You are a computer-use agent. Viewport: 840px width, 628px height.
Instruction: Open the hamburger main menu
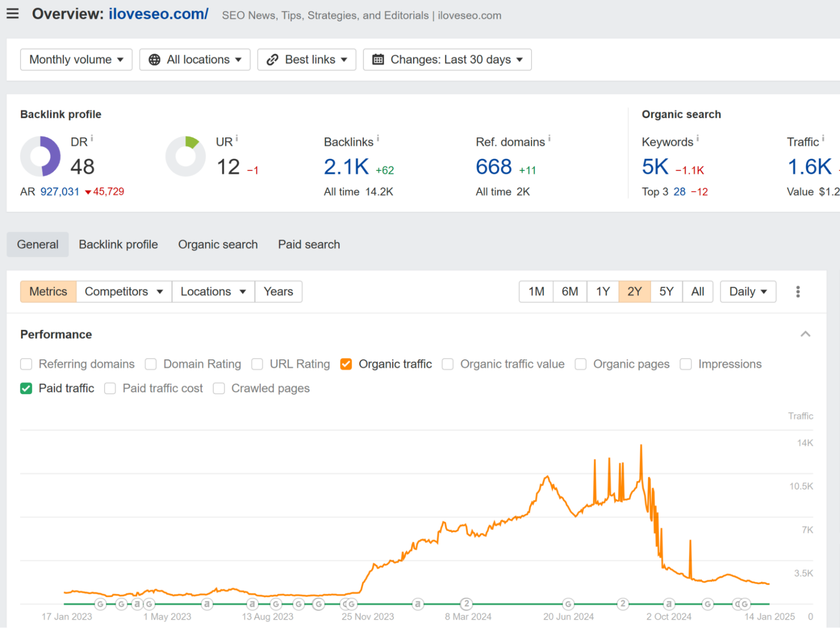[x=13, y=14]
